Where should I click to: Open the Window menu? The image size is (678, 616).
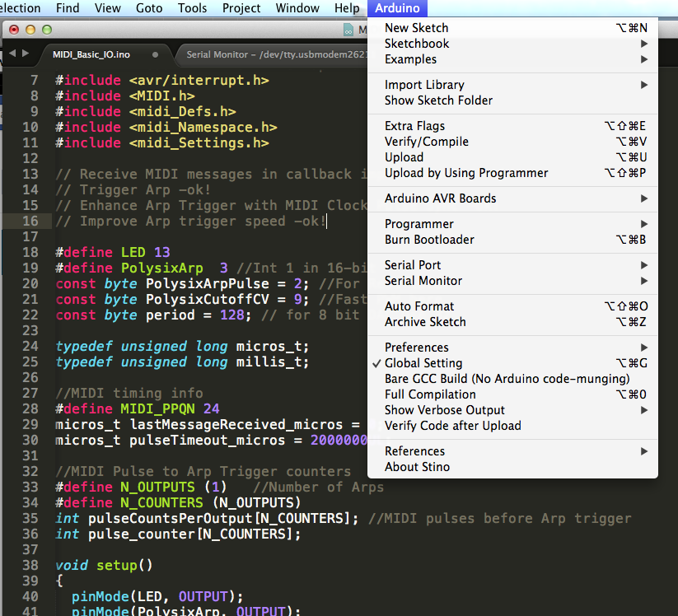click(297, 8)
